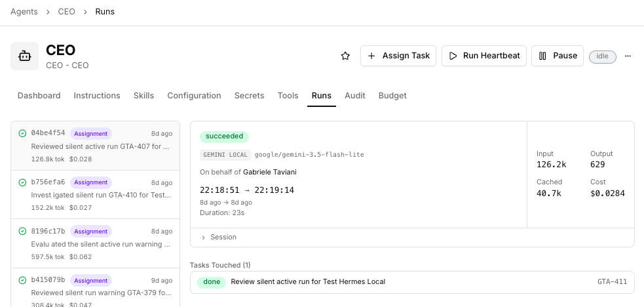Click the done status badge on task
The width and height of the screenshot is (644, 307).
(x=212, y=282)
